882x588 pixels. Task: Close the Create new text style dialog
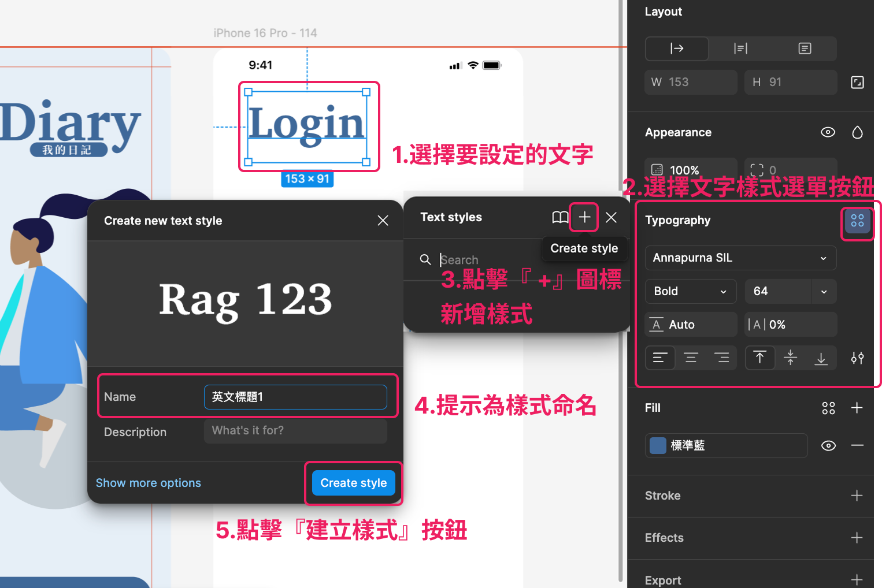pyautogui.click(x=383, y=221)
